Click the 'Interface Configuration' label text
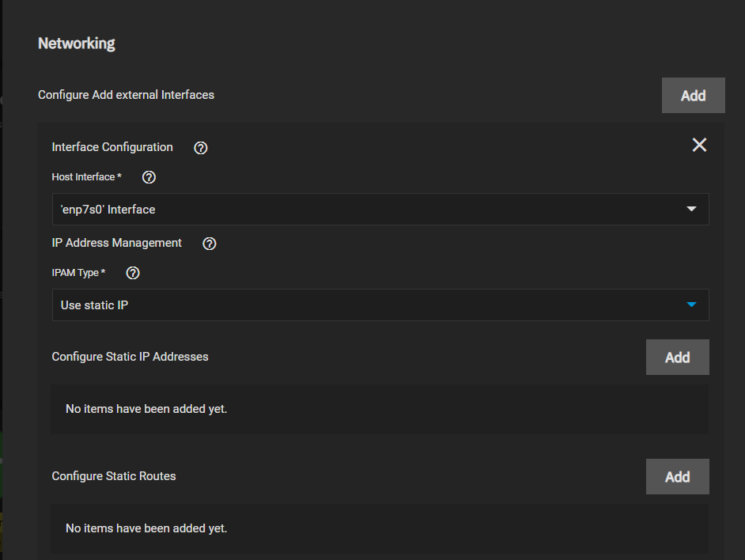The height and width of the screenshot is (560, 745). click(x=112, y=147)
